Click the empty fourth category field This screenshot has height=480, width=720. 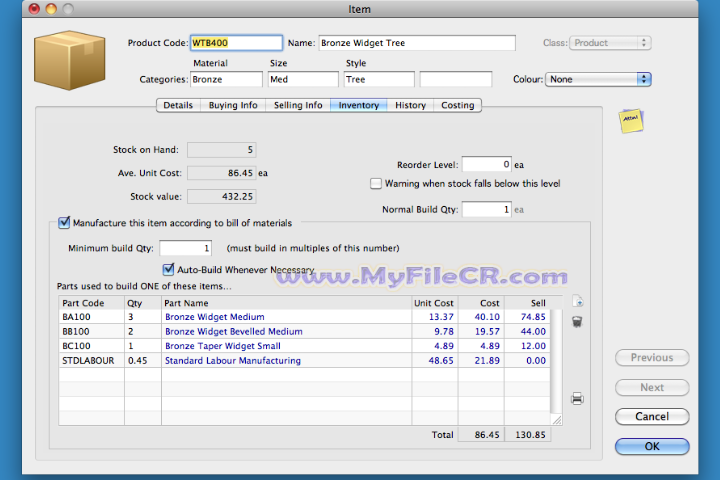[x=456, y=79]
